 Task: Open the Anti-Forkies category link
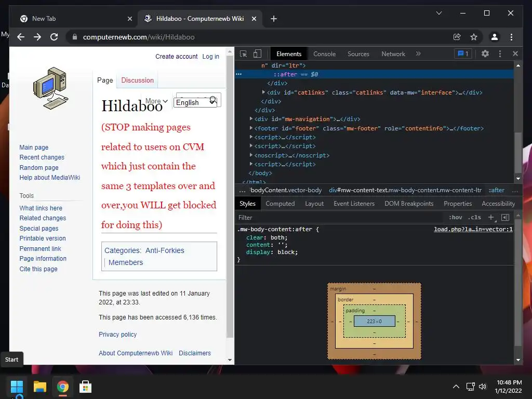(x=165, y=250)
